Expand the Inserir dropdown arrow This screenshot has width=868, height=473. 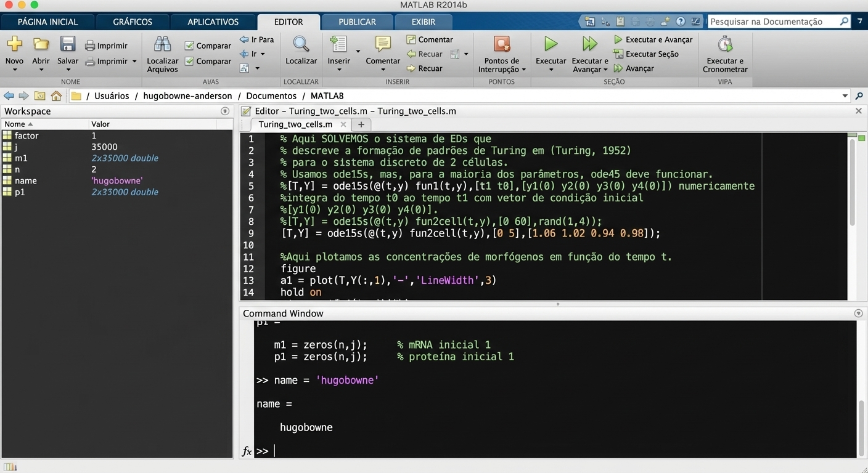pyautogui.click(x=338, y=70)
